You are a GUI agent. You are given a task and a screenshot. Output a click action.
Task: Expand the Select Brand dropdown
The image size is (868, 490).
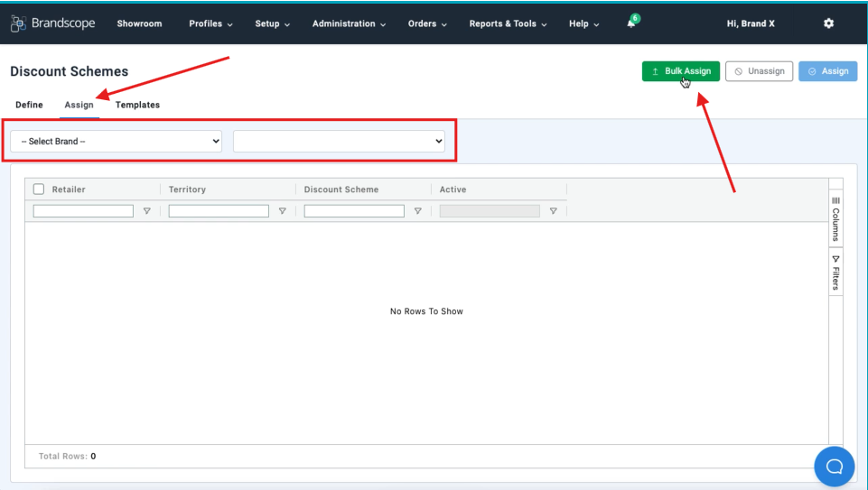point(116,142)
